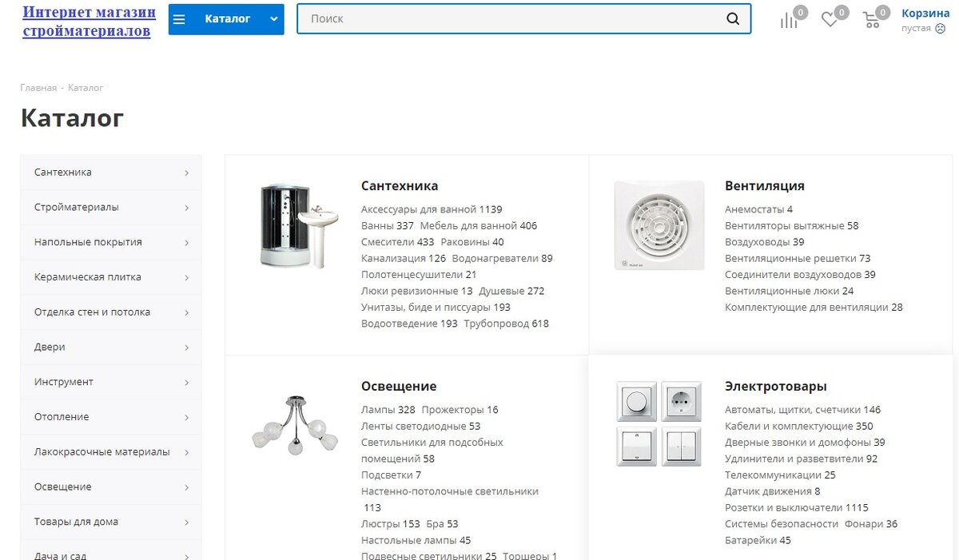
Task: Open the Каталог dropdown arrow in header
Action: point(274,19)
